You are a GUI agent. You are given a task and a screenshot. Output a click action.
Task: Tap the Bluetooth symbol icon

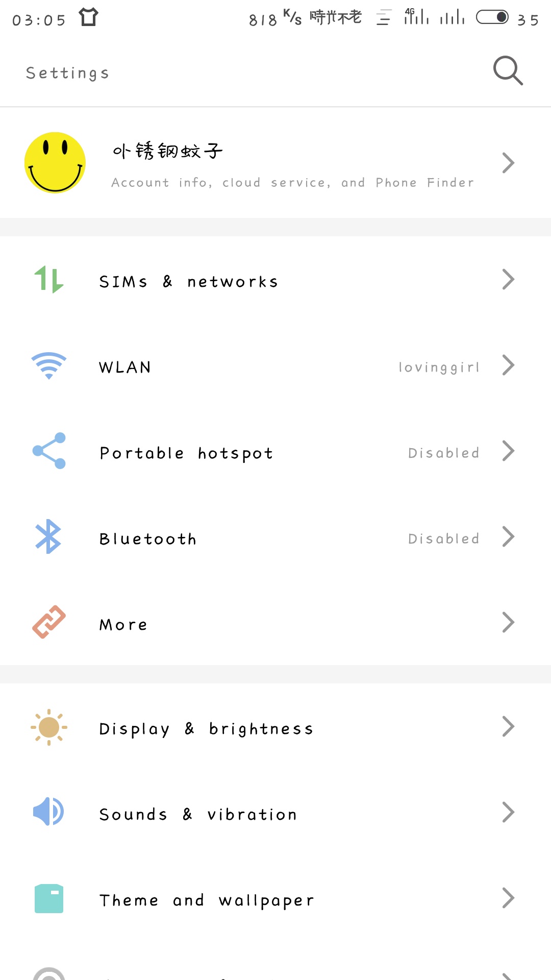pos(48,537)
